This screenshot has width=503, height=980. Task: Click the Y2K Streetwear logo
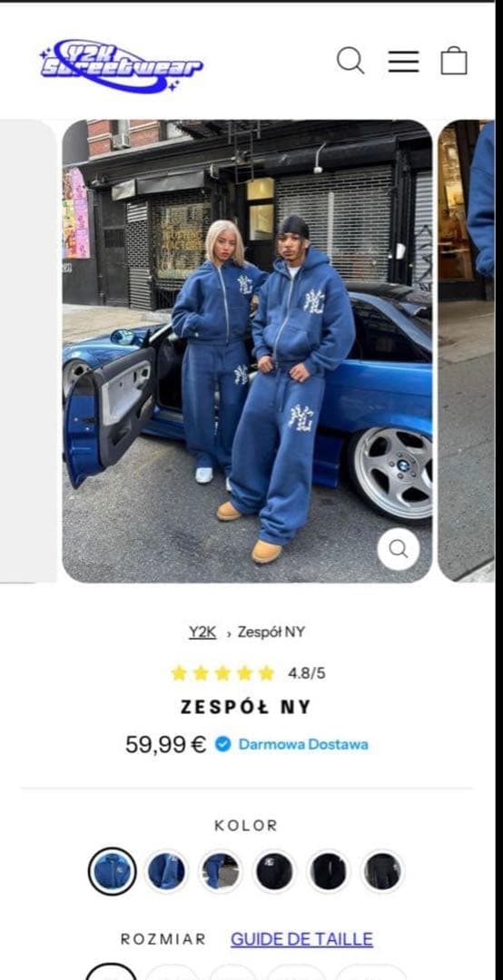click(x=122, y=65)
